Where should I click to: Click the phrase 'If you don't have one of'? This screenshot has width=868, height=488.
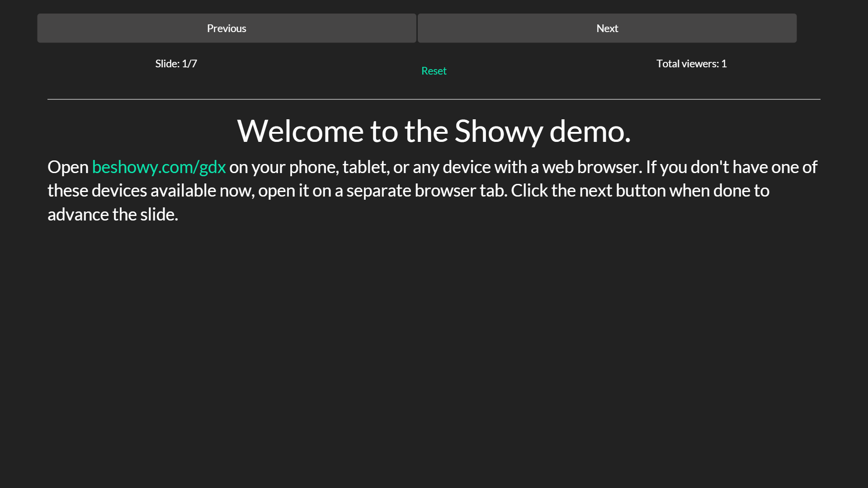[x=731, y=167]
